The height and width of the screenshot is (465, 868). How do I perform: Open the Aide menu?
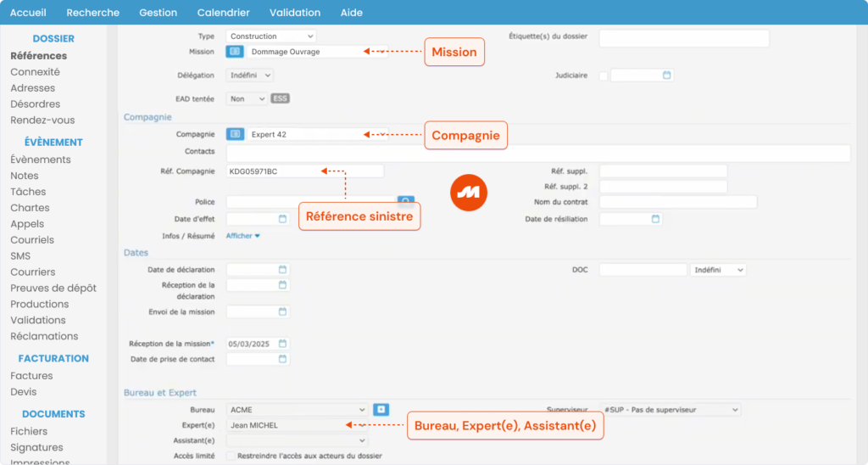point(352,12)
